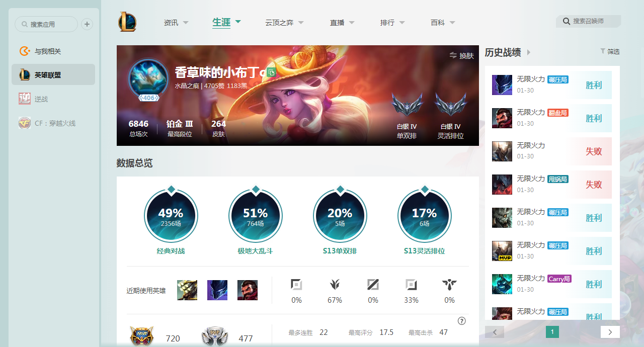Click the SVP badge icon
644x347 pixels.
[x=215, y=336]
